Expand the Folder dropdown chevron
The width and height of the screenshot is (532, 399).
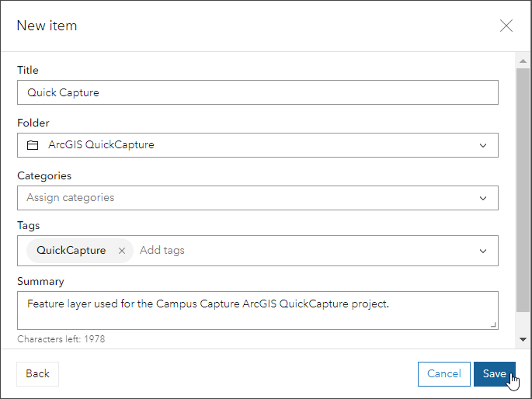point(483,145)
